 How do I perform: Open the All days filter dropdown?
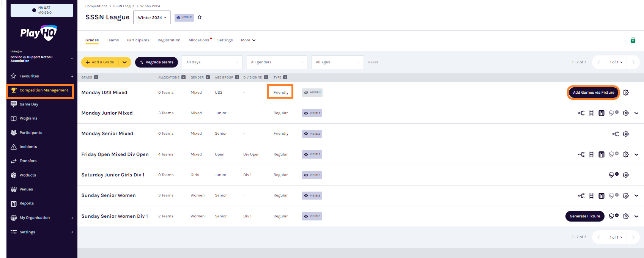click(212, 62)
